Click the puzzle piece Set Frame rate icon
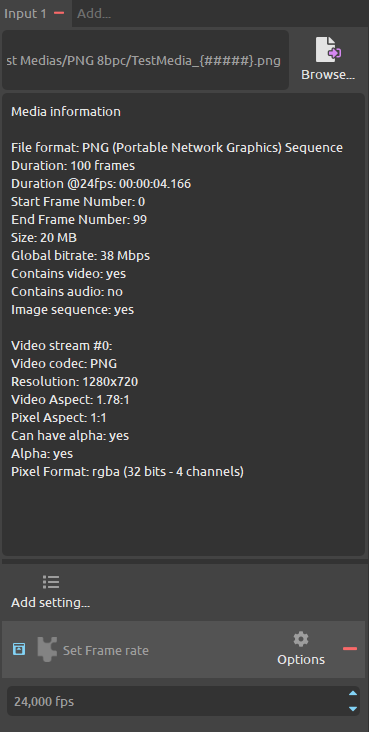 click(47, 649)
